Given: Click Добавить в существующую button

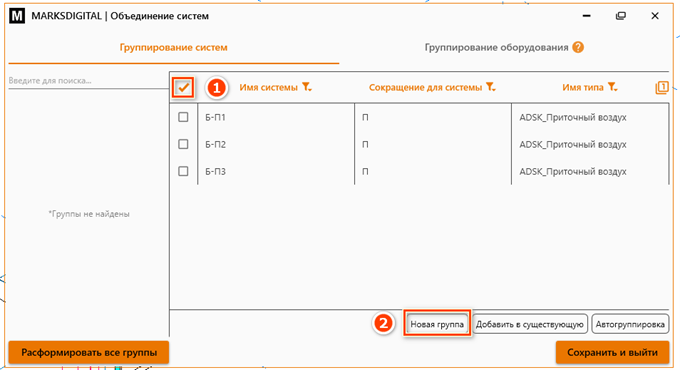Looking at the screenshot, I should (530, 324).
